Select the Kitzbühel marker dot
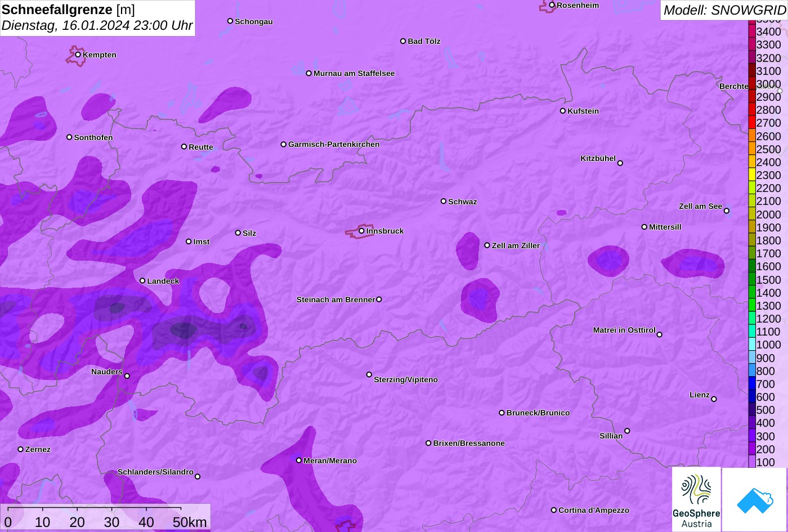The height and width of the screenshot is (532, 788). coord(620,163)
